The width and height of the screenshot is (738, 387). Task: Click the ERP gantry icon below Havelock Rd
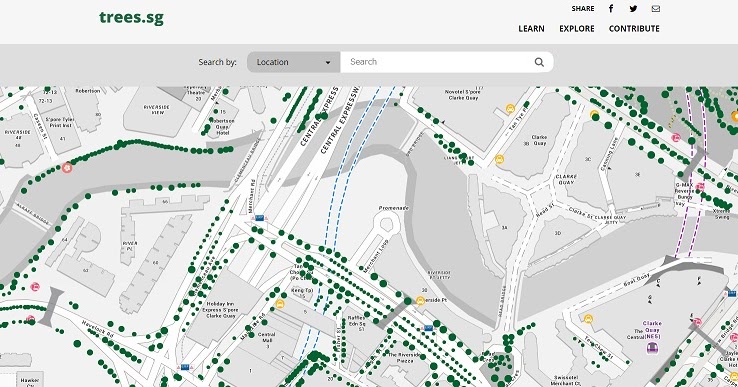pos(185,367)
